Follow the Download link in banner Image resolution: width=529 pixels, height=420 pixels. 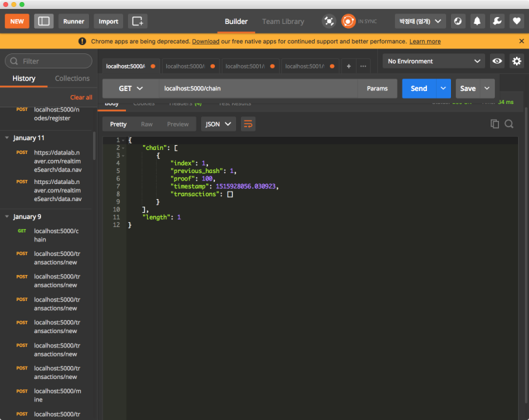click(205, 41)
